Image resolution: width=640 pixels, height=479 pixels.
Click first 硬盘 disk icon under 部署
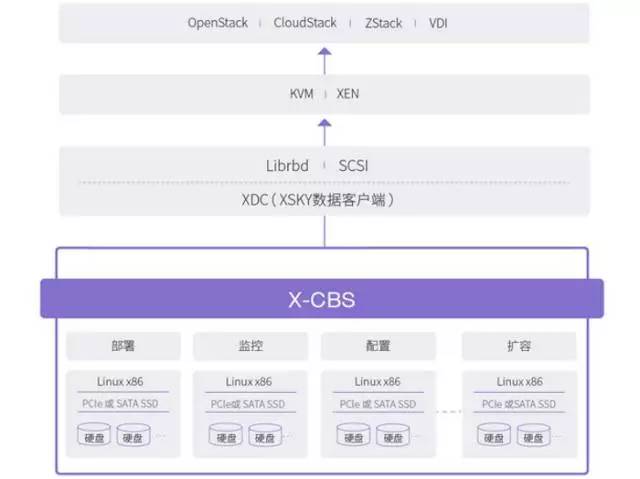pyautogui.click(x=96, y=437)
